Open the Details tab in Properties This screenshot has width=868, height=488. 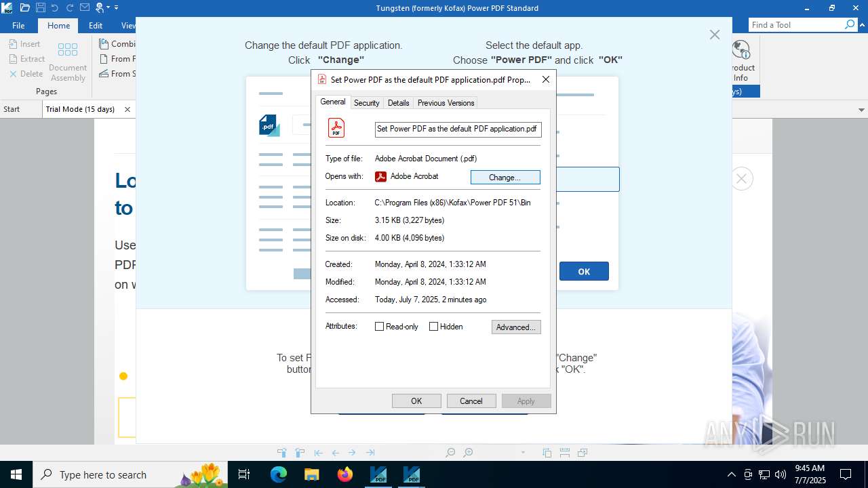(398, 103)
